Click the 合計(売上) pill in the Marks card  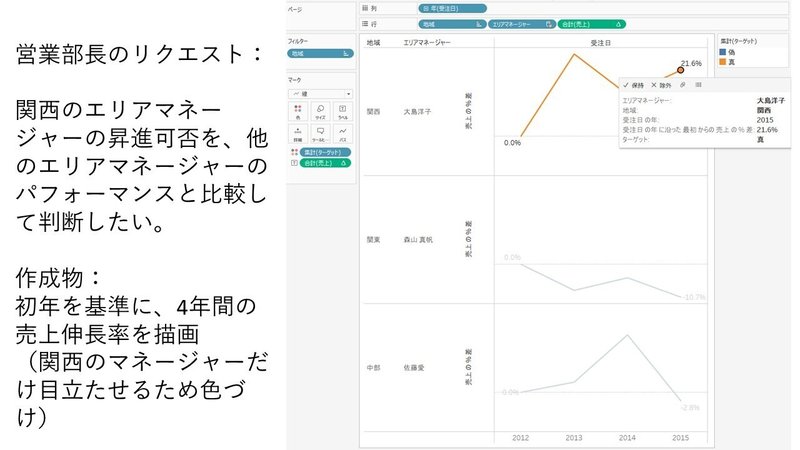point(325,163)
